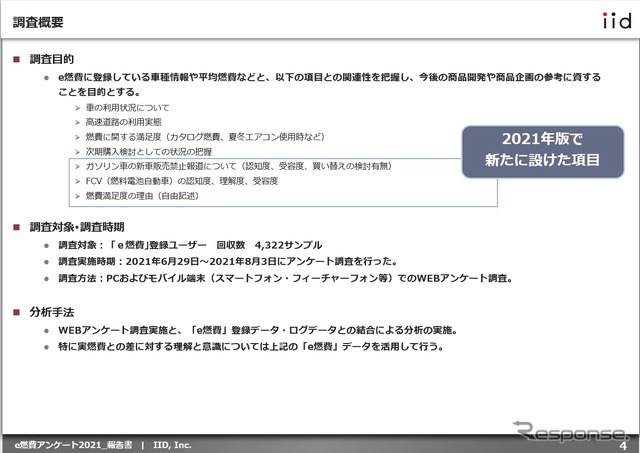Click the line 燃費満足度の理由（自由記述）
The image size is (640, 453).
click(142, 196)
